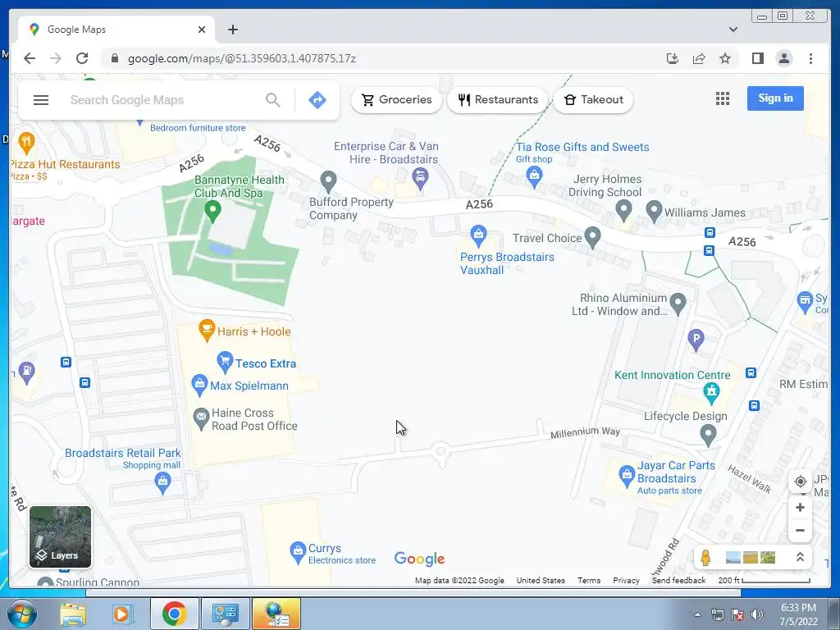Select the Kent Innovation Centre teal pin
The width and height of the screenshot is (840, 630).
(x=711, y=394)
